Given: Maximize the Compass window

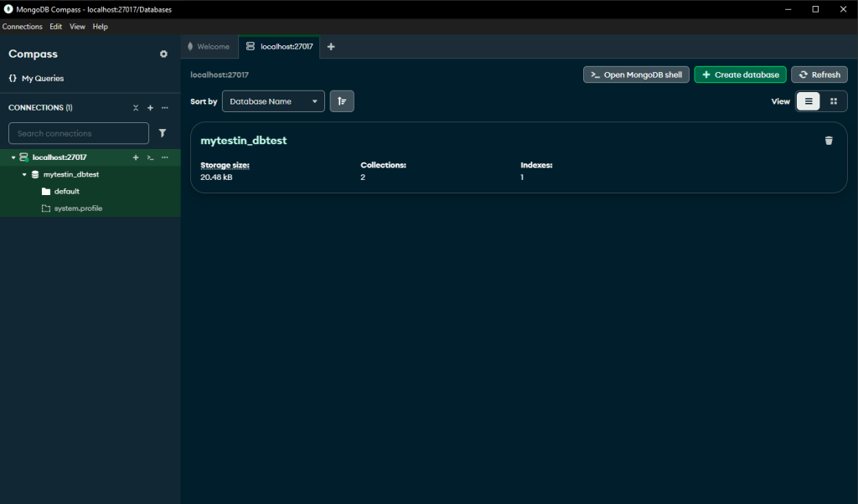Looking at the screenshot, I should 815,9.
